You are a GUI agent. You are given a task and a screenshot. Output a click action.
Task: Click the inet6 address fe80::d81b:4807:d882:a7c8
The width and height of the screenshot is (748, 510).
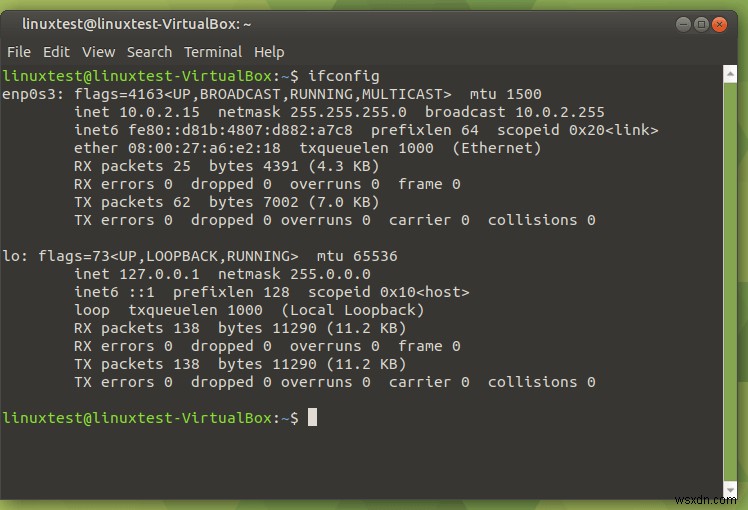pyautogui.click(x=240, y=130)
